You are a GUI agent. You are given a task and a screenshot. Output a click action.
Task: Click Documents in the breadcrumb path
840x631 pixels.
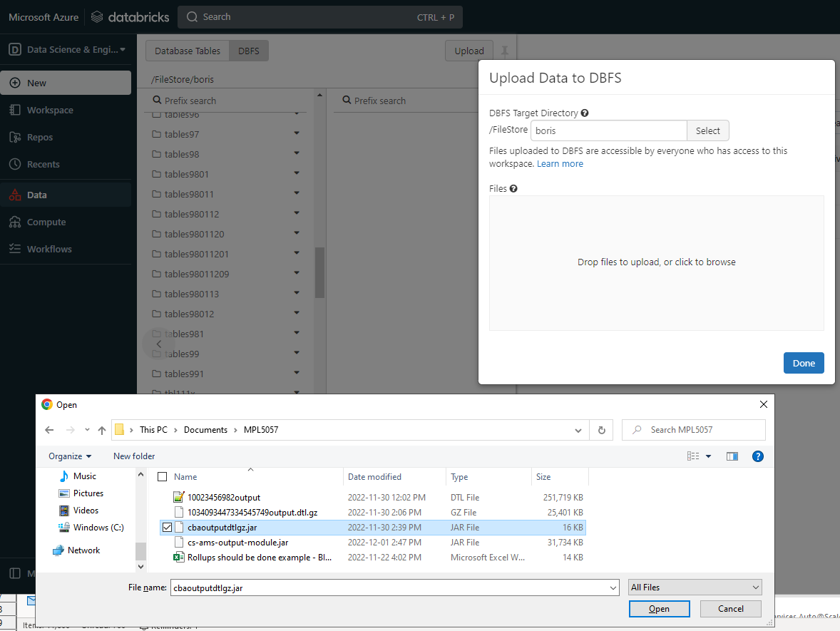pos(205,430)
